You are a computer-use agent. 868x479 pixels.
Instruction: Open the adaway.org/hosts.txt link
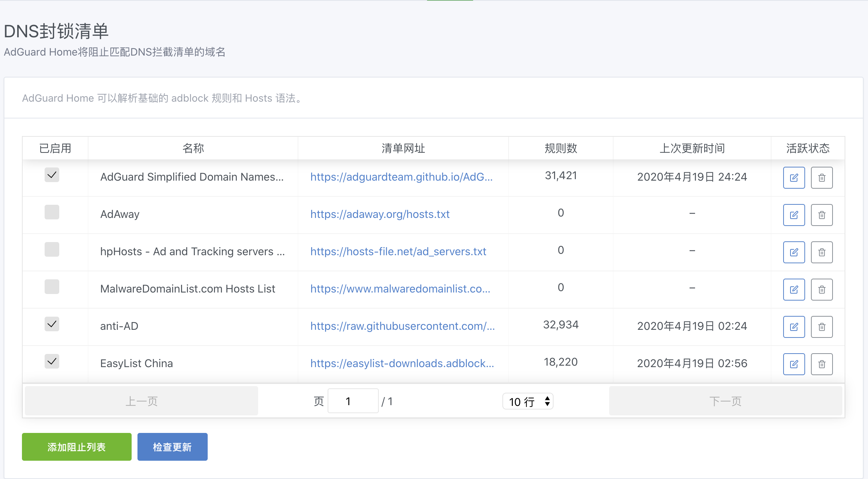(x=380, y=214)
